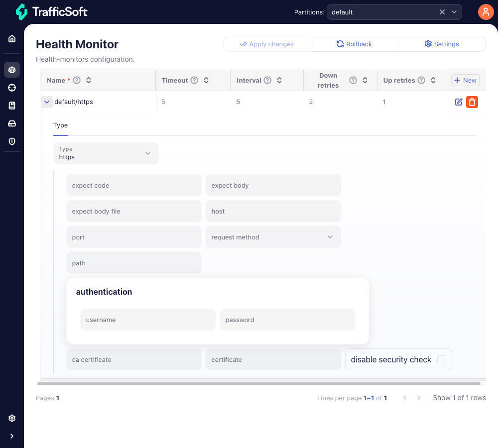Image resolution: width=498 pixels, height=448 pixels.
Task: Delete the default/https monitor
Action: (x=472, y=102)
